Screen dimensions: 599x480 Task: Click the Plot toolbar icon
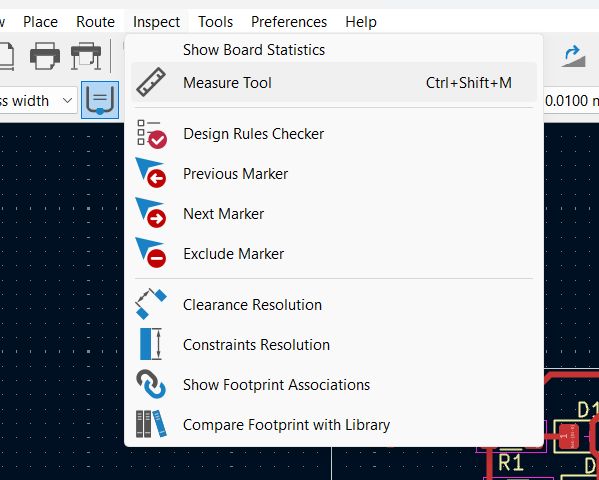[x=86, y=56]
